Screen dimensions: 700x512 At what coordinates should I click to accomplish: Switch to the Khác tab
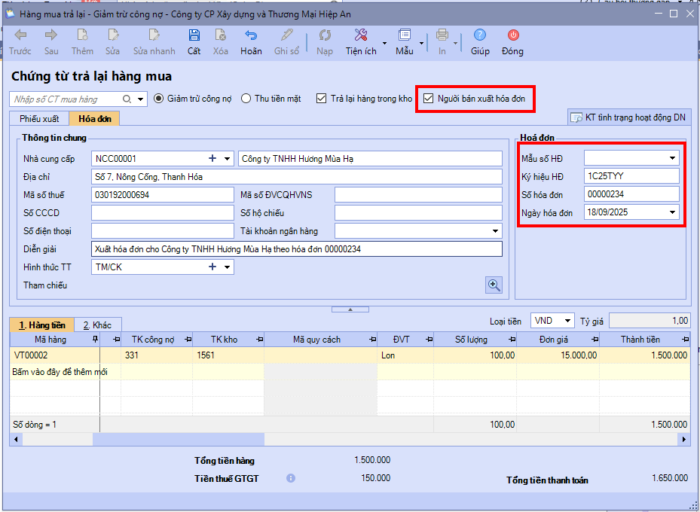pos(96,325)
